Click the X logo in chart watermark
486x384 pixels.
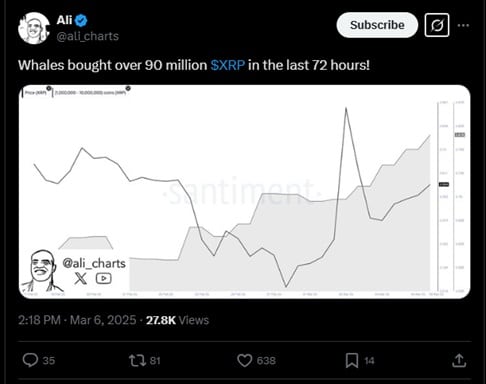click(80, 278)
